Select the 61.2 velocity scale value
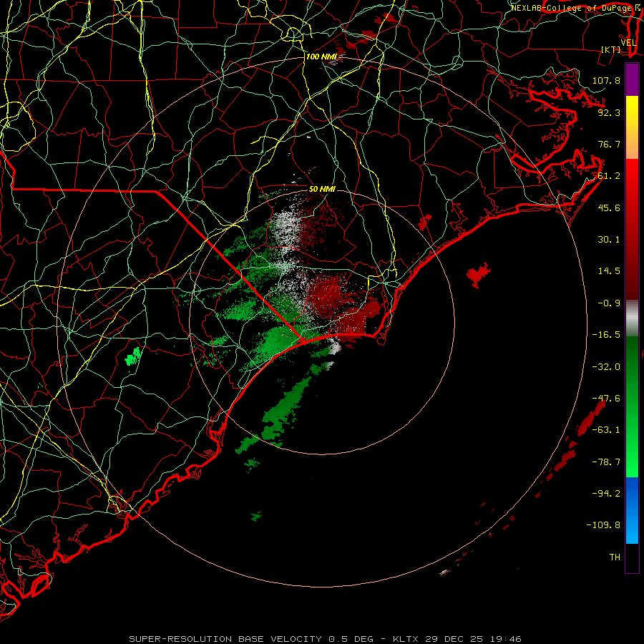The height and width of the screenshot is (644, 644). click(609, 176)
